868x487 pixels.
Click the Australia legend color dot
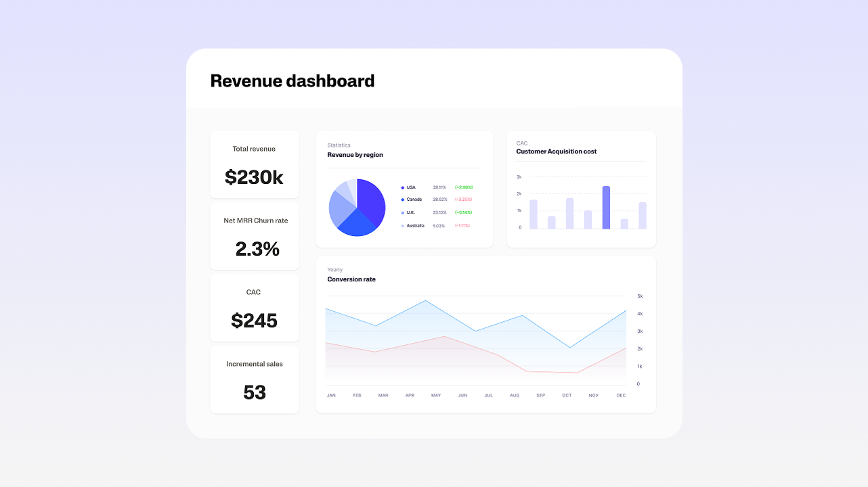pyautogui.click(x=402, y=226)
